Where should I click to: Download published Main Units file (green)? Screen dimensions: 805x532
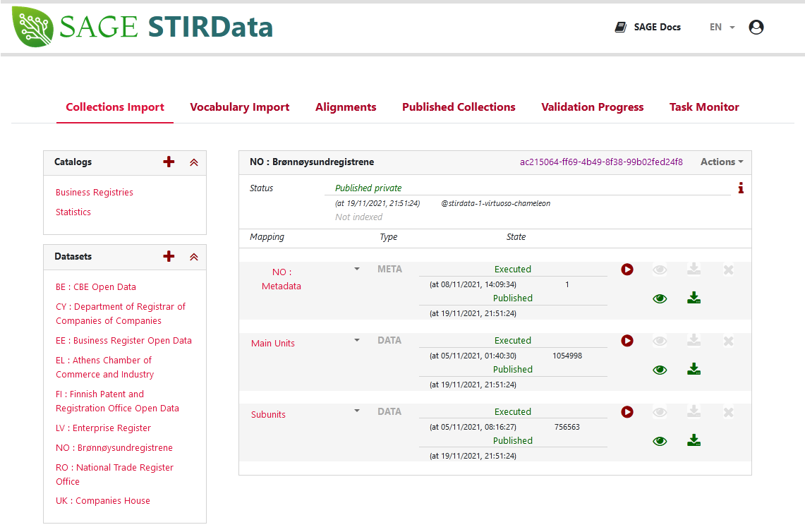[694, 369]
